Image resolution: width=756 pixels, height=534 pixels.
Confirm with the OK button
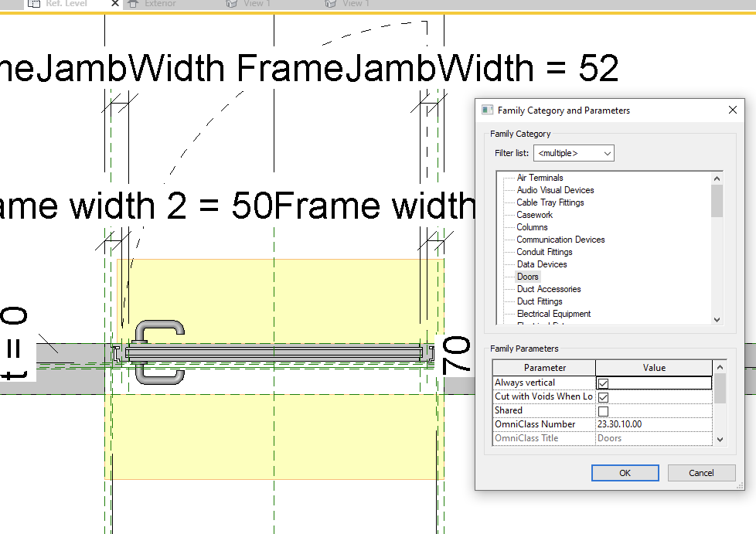625,472
